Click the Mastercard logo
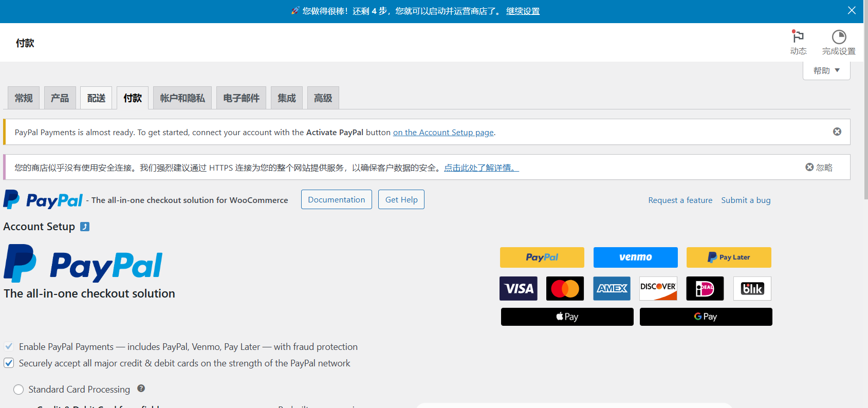 [x=565, y=288]
